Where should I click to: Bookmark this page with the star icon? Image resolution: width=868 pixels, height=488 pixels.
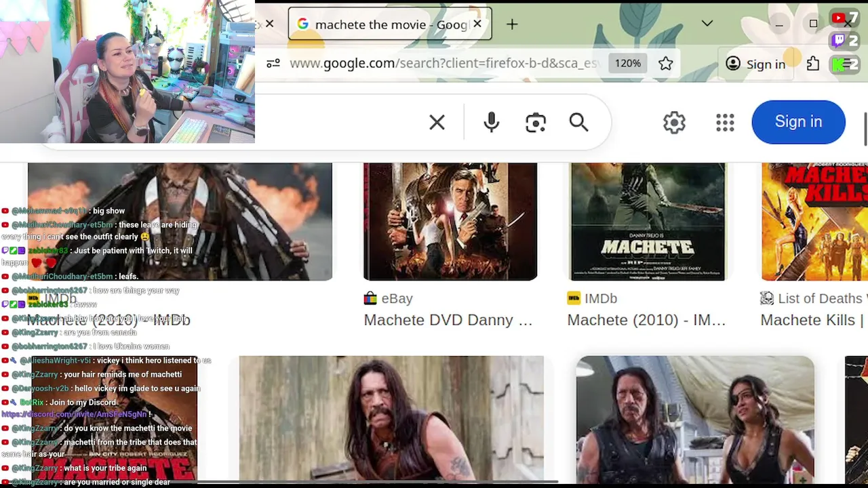[x=666, y=64]
